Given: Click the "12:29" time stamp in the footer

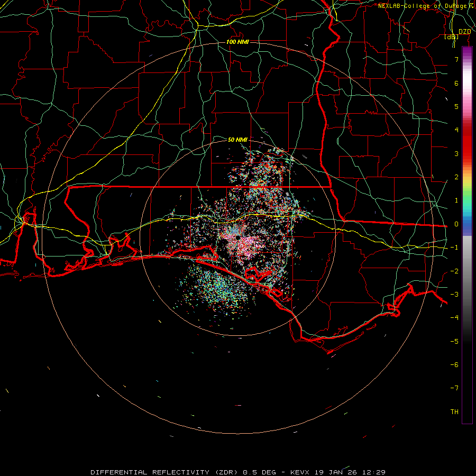Looking at the screenshot, I should (x=374, y=472).
